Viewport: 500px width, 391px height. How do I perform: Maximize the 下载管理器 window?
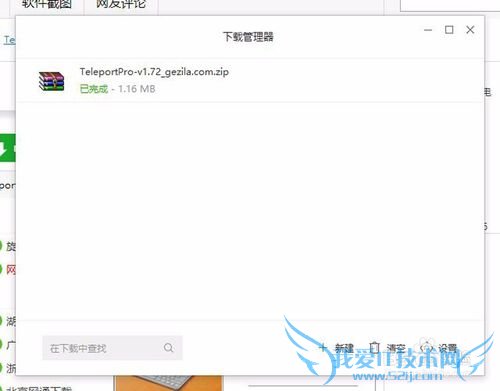click(x=449, y=30)
